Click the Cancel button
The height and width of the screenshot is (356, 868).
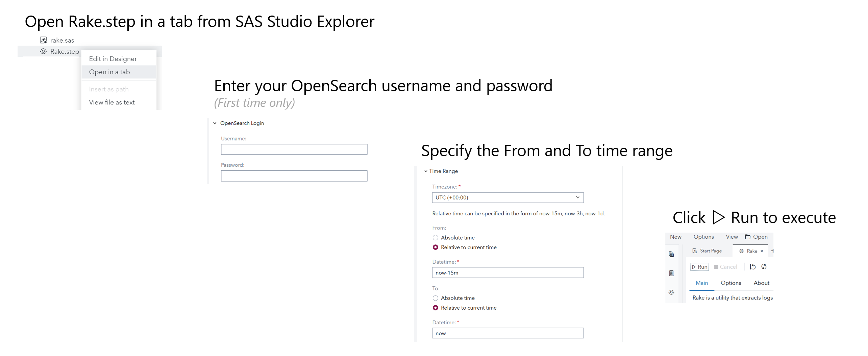click(x=725, y=267)
